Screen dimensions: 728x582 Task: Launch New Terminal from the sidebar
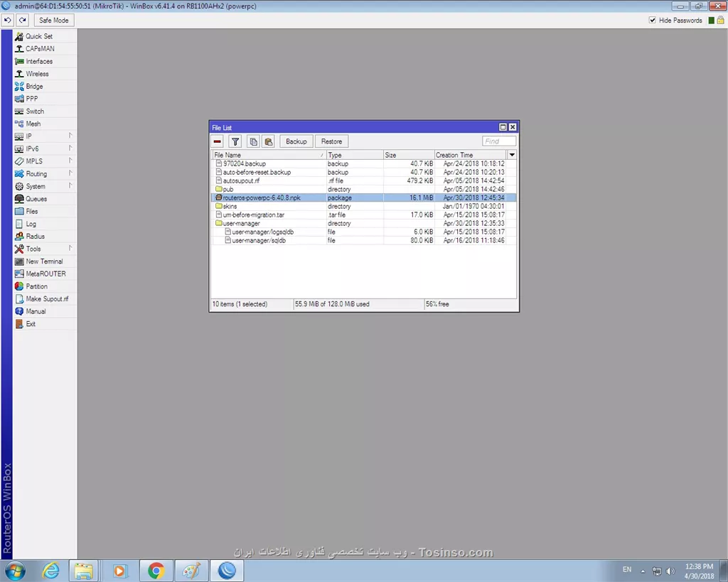click(45, 262)
